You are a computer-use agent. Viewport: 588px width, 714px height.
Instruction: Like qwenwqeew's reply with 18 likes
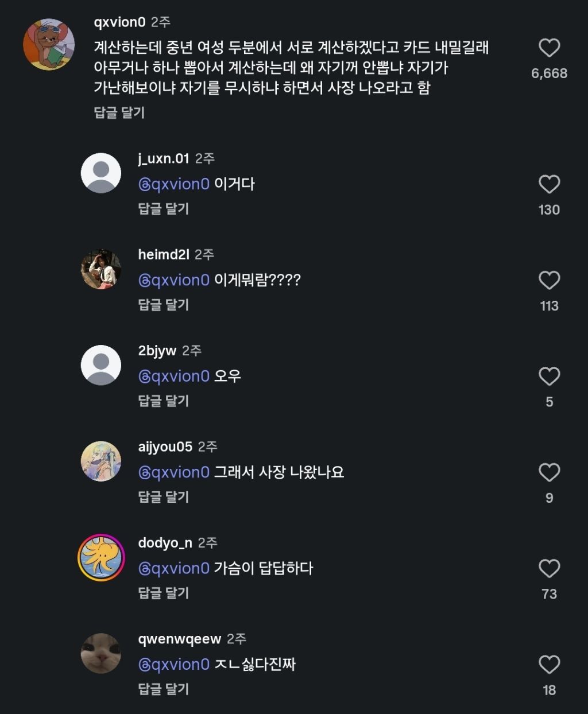tap(549, 664)
